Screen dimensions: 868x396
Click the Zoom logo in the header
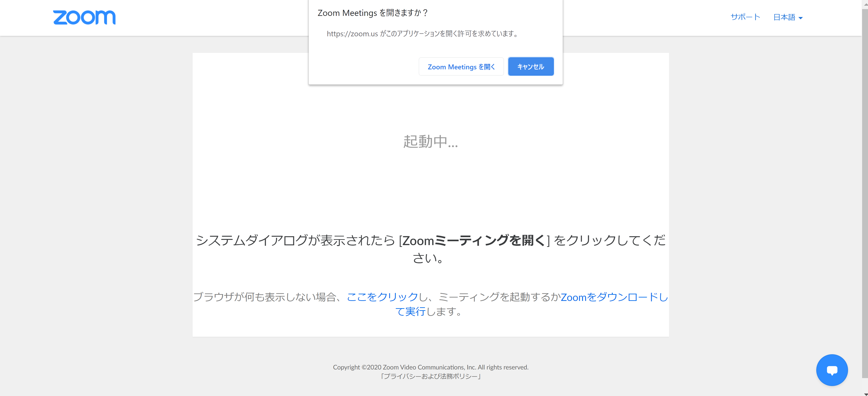[x=84, y=17]
